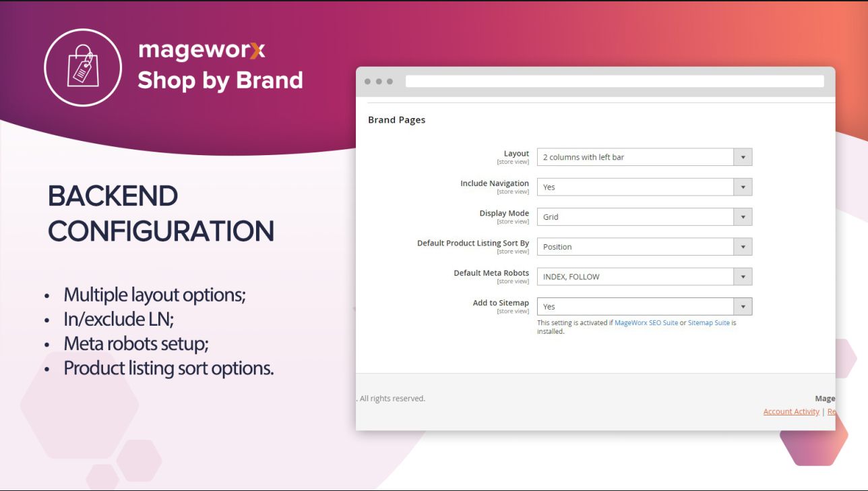This screenshot has height=491, width=868.
Task: Open the Sitemap Suite link
Action: pos(708,323)
